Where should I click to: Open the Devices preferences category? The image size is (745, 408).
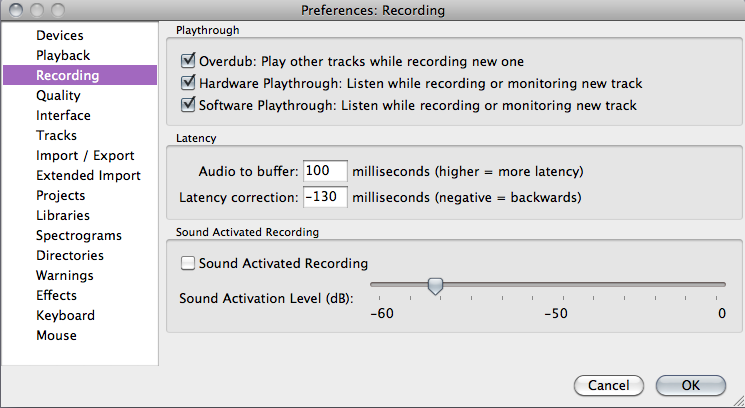point(60,35)
